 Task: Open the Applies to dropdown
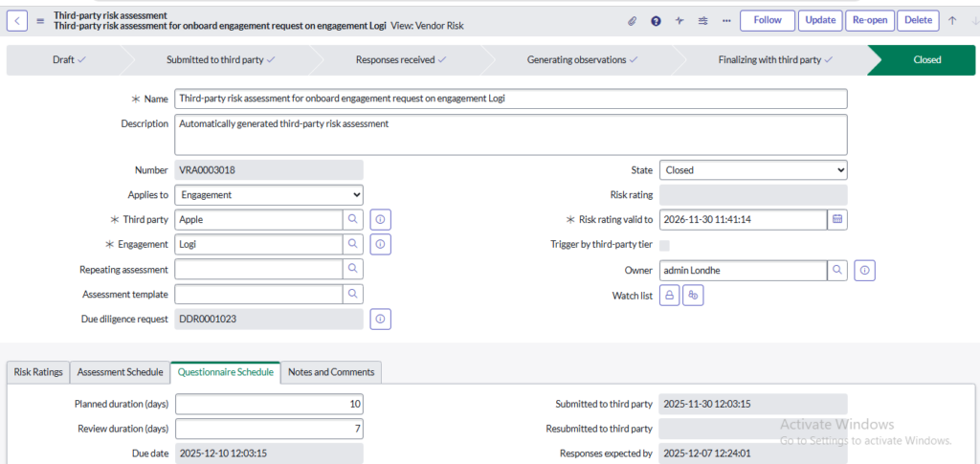coord(269,194)
